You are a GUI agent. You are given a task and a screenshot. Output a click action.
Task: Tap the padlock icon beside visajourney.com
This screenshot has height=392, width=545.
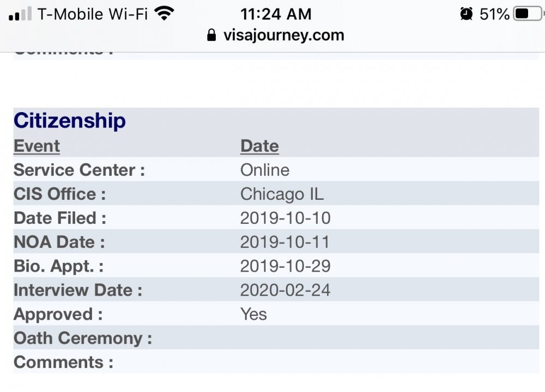pyautogui.click(x=211, y=35)
